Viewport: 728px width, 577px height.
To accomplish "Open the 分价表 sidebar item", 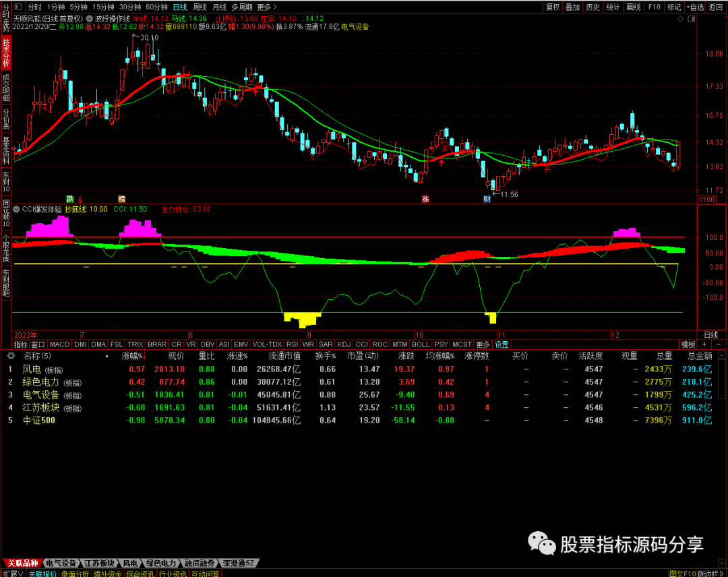I will tap(5, 119).
